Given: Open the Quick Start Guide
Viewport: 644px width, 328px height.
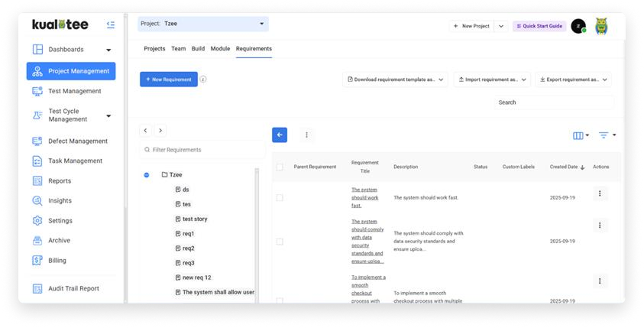Looking at the screenshot, I should point(539,26).
